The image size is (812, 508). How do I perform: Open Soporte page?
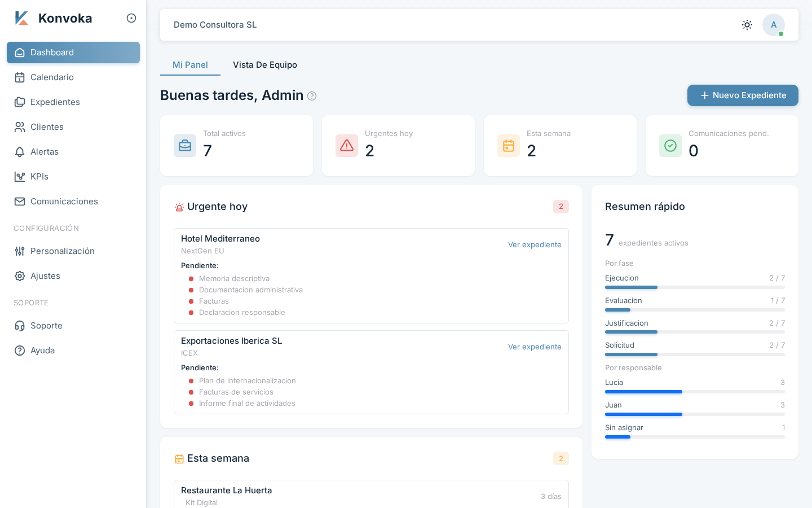click(73, 326)
